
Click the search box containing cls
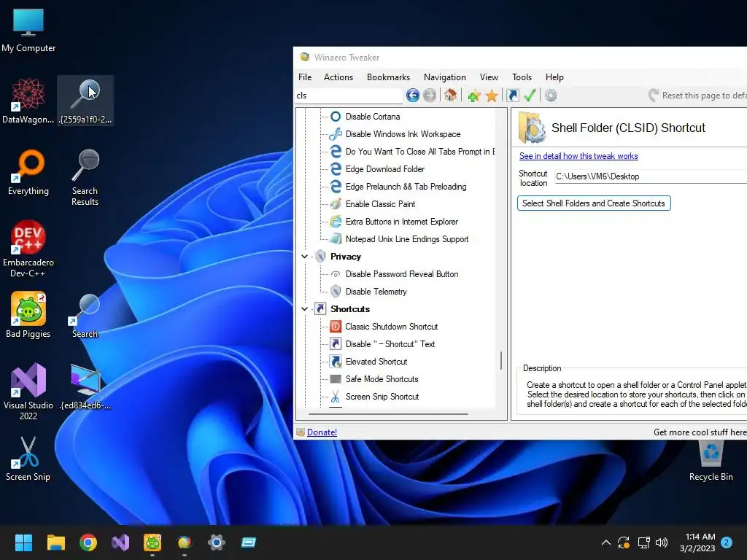tap(349, 96)
